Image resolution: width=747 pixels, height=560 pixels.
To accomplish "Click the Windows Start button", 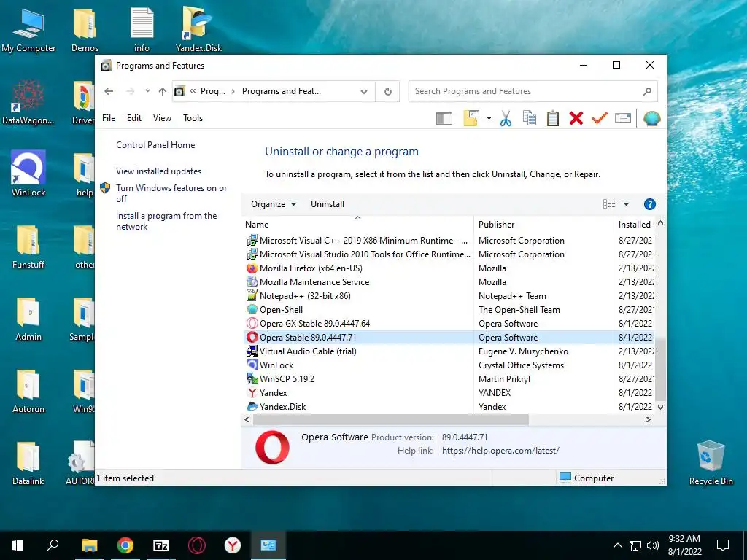I will [18, 545].
